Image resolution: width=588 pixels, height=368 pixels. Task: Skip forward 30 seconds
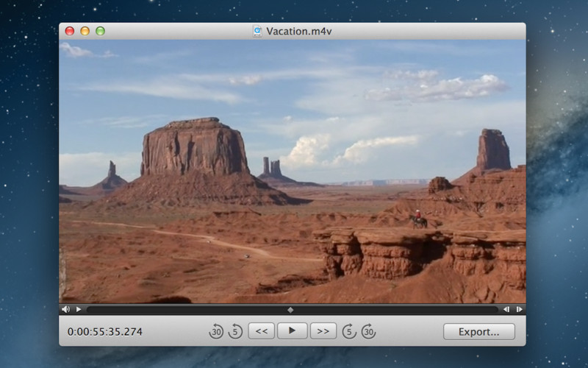(368, 331)
